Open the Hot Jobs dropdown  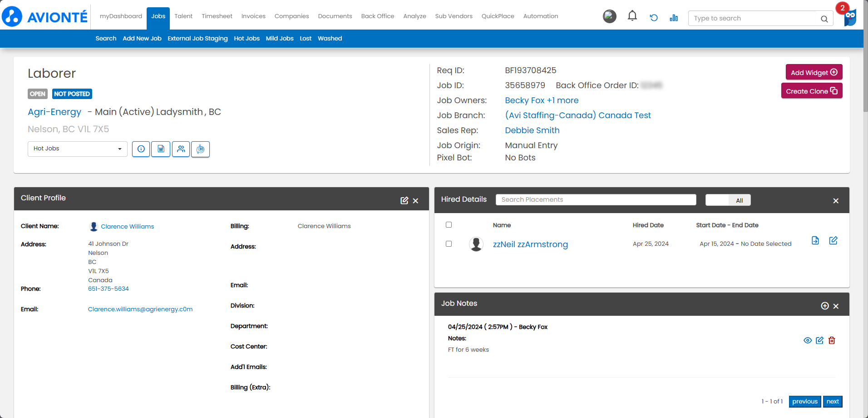coord(78,149)
